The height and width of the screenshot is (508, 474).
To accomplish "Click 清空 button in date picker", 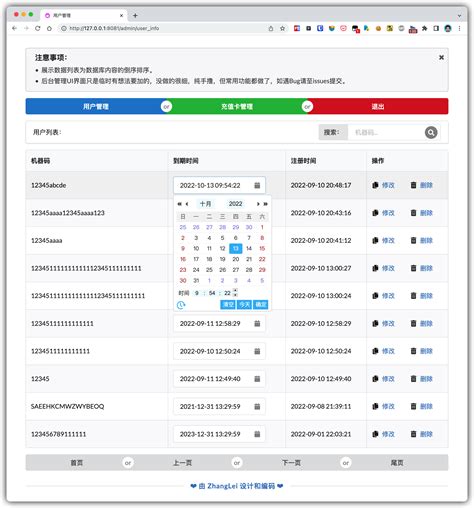I will coord(228,304).
